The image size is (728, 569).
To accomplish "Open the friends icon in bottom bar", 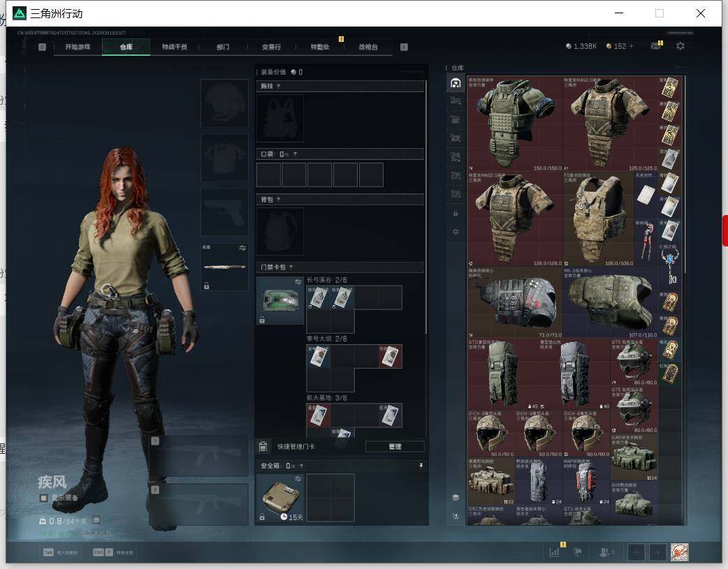I will (x=606, y=552).
